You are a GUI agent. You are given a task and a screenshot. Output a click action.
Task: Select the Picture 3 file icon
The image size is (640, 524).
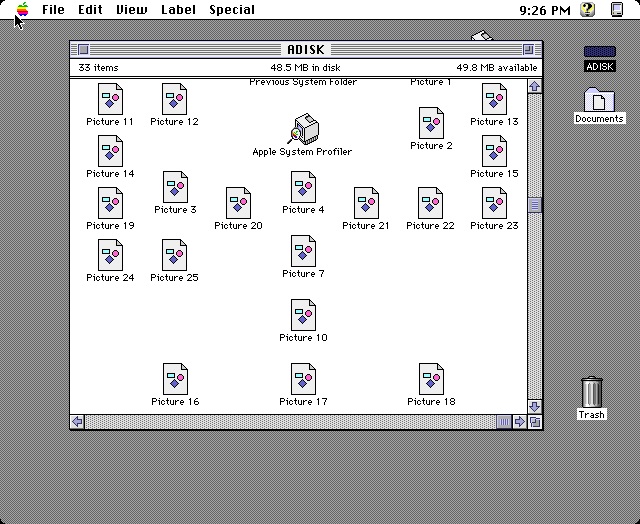pos(175,187)
